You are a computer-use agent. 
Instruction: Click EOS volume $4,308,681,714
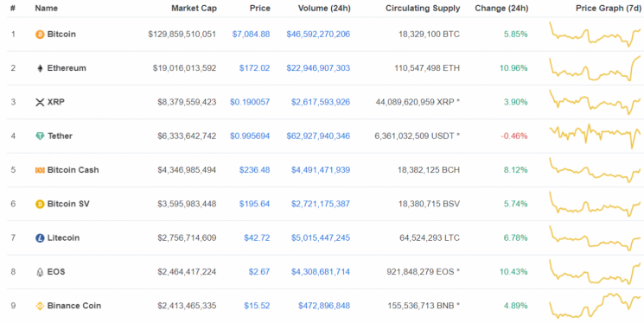[321, 272]
